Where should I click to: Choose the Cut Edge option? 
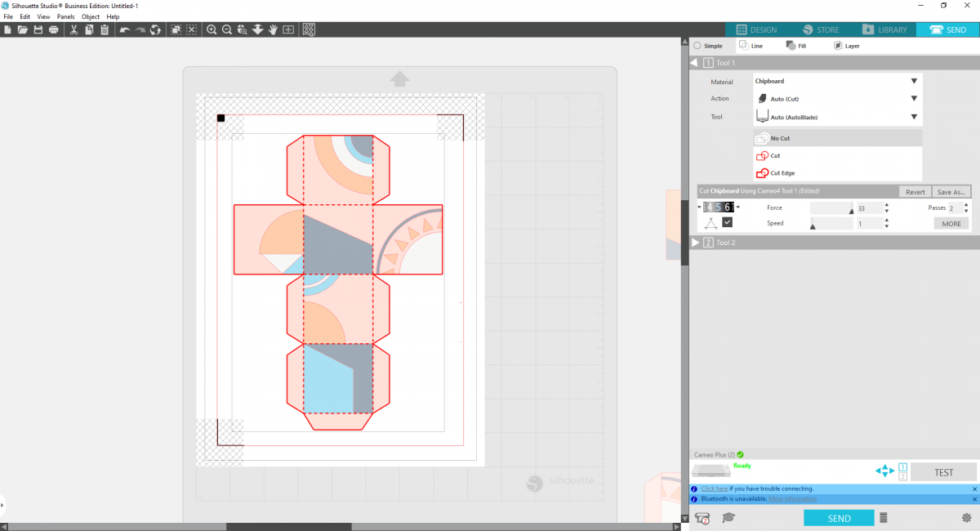click(x=837, y=172)
